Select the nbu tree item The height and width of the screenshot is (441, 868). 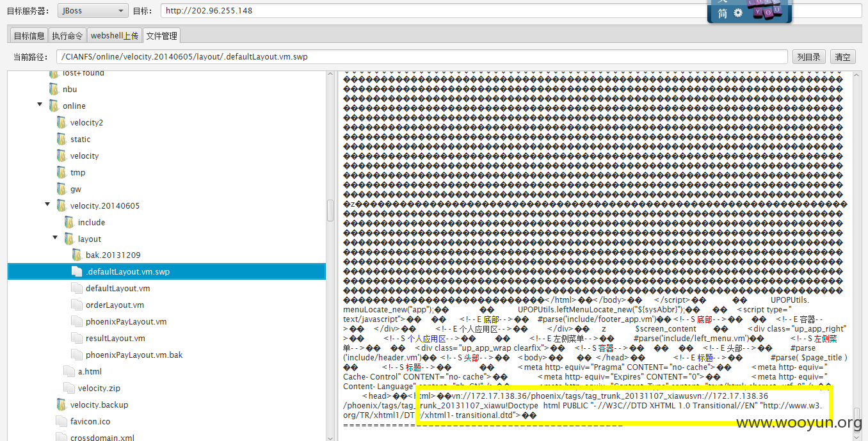[70, 89]
